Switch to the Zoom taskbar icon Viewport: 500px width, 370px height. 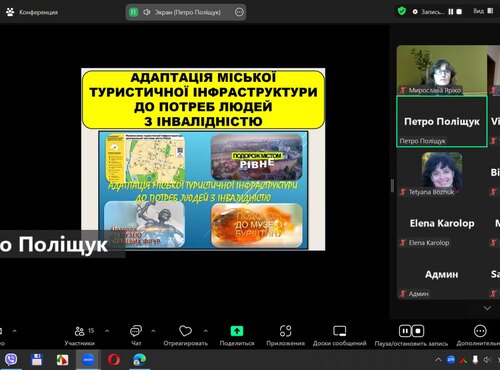click(x=88, y=360)
